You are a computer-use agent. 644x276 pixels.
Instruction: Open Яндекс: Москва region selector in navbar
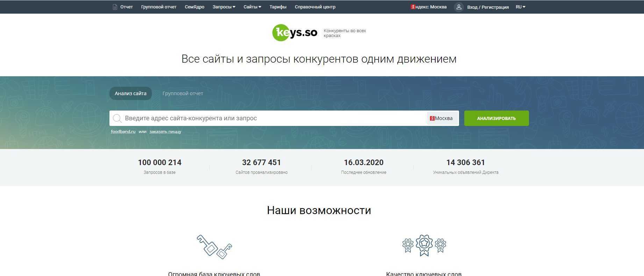coord(429,7)
